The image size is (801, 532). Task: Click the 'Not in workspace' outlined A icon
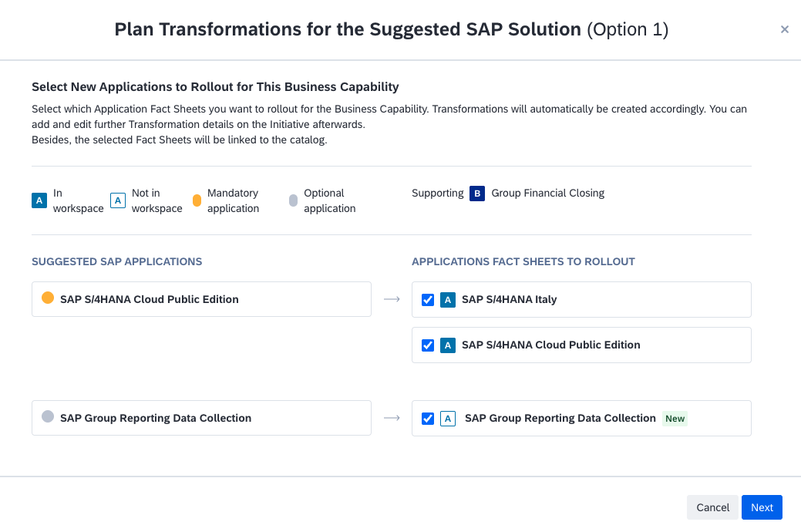pyautogui.click(x=118, y=200)
